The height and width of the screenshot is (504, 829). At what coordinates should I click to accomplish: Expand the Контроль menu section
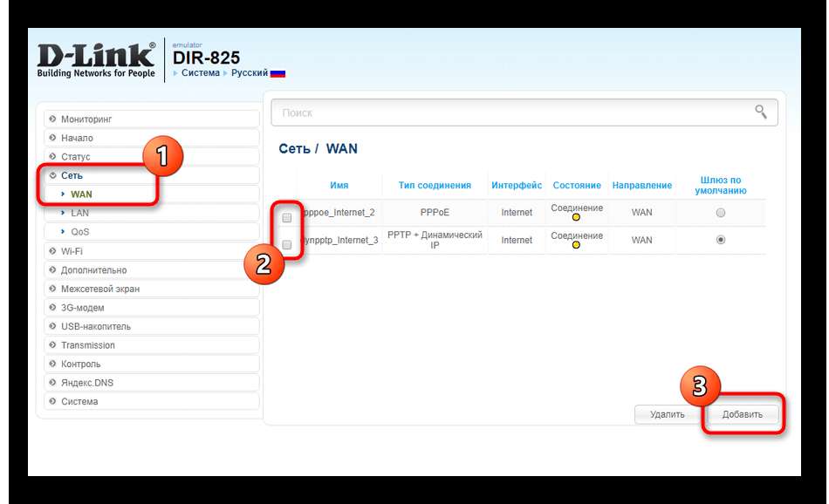[x=152, y=364]
